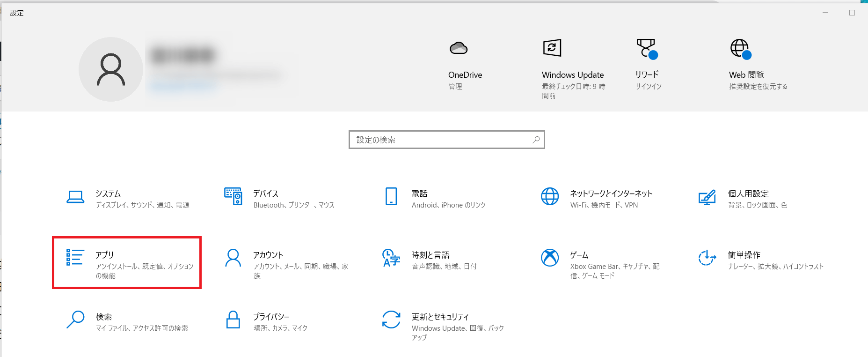This screenshot has width=868, height=357.
Task: Open the ネットワークとインターネット category title
Action: click(x=611, y=193)
